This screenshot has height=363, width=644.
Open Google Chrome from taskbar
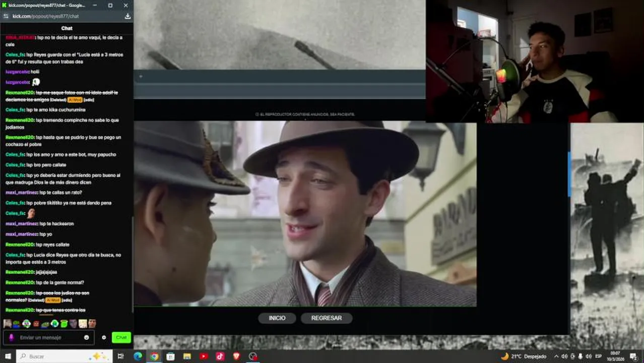tap(154, 356)
